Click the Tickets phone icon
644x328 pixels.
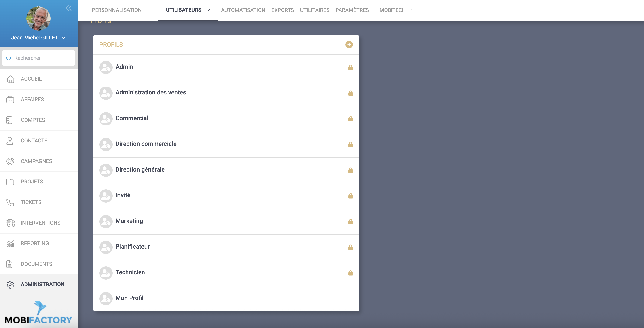point(10,202)
